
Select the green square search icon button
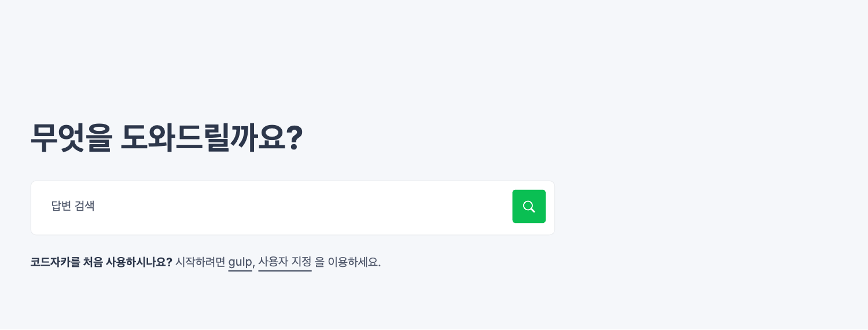(x=528, y=207)
